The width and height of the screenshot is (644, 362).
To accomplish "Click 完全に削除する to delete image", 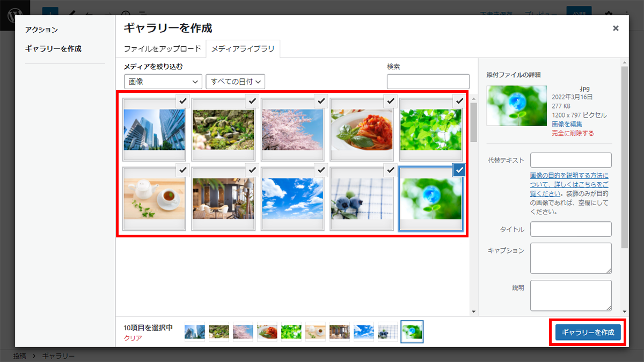I will point(573,133).
